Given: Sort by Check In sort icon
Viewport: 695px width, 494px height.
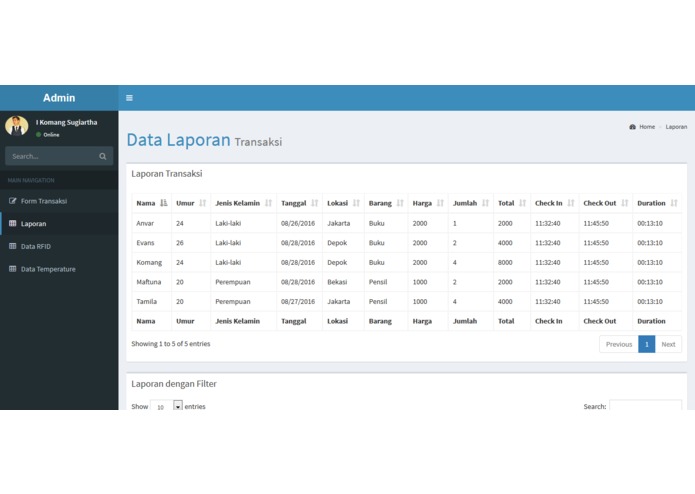Looking at the screenshot, I should tap(570, 203).
